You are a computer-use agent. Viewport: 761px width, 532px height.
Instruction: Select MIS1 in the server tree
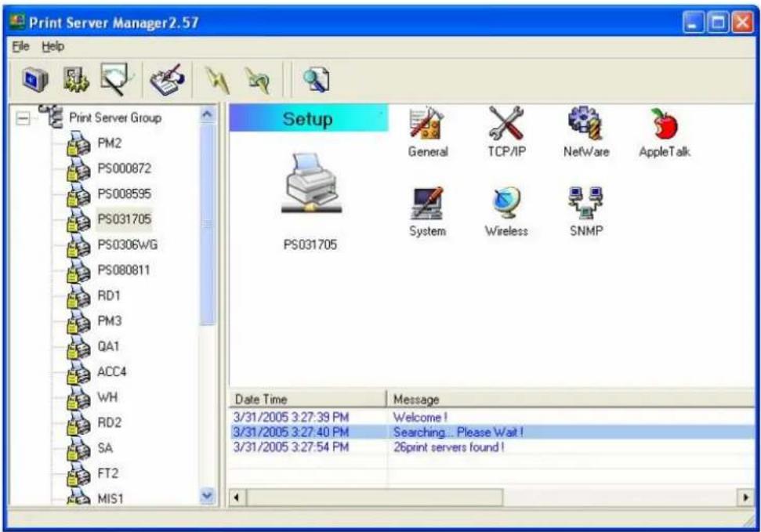click(x=111, y=498)
